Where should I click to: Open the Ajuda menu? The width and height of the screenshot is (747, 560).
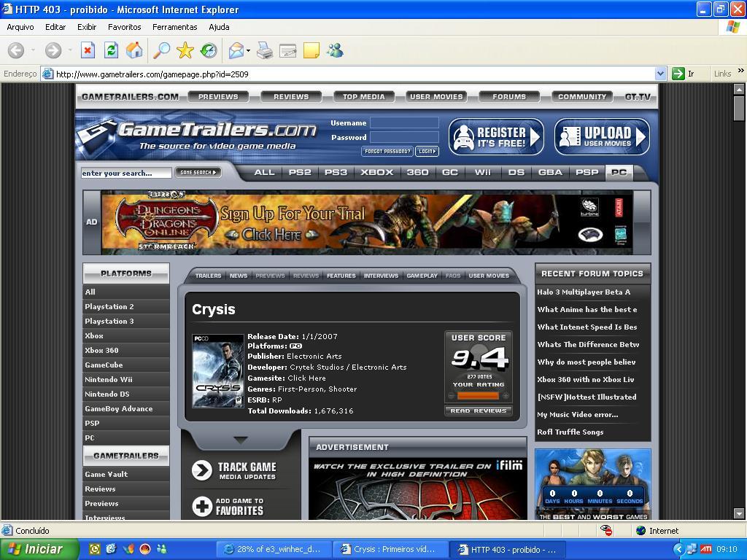click(x=219, y=27)
